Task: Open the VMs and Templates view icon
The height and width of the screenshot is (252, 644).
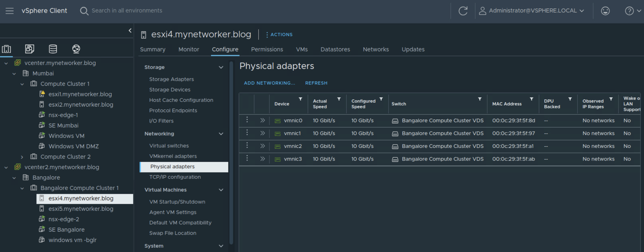Action: point(29,49)
